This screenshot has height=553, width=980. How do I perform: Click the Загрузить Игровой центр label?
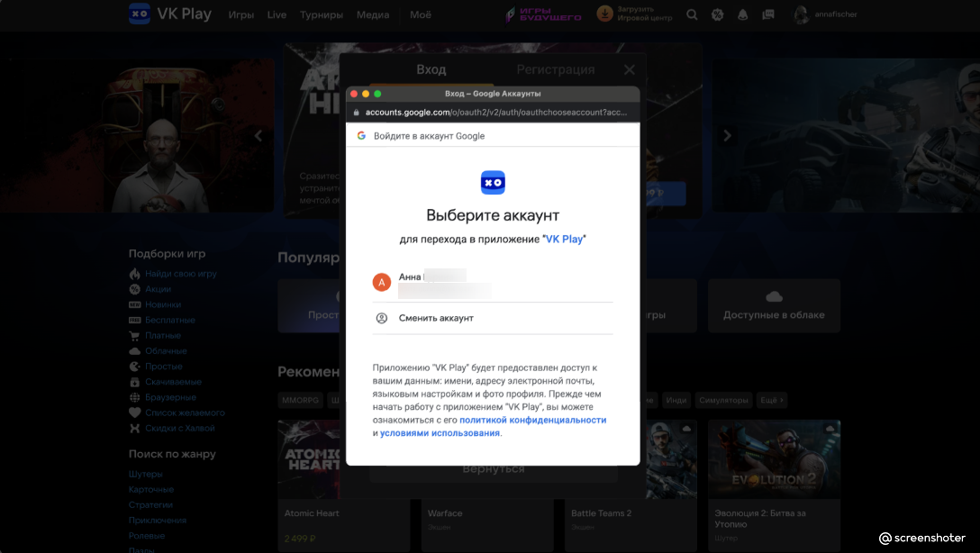coord(644,14)
